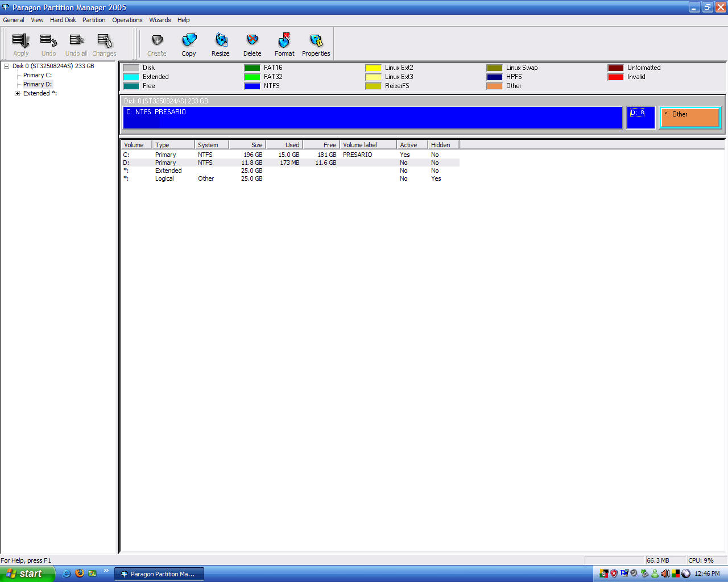Click the third quick launch icon
728x582 pixels.
click(x=92, y=573)
